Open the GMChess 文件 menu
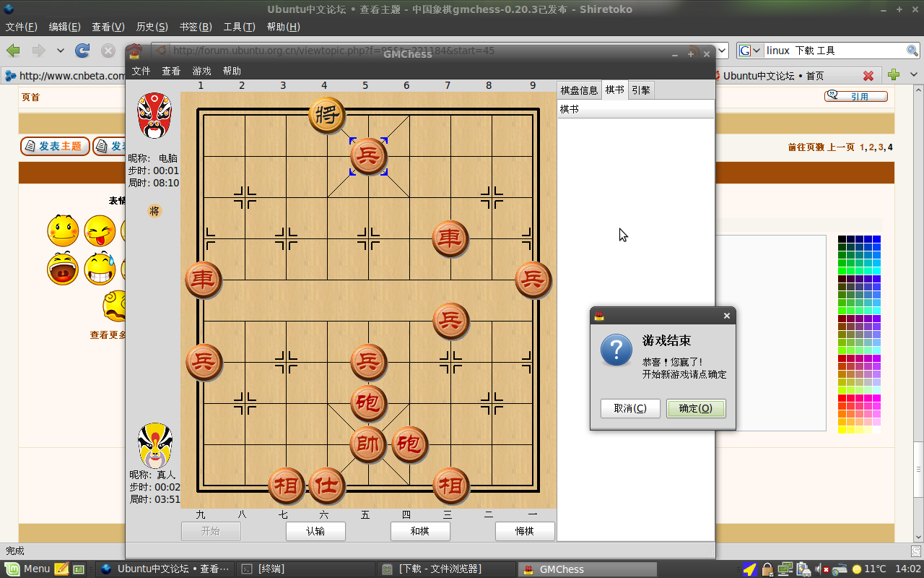 141,71
